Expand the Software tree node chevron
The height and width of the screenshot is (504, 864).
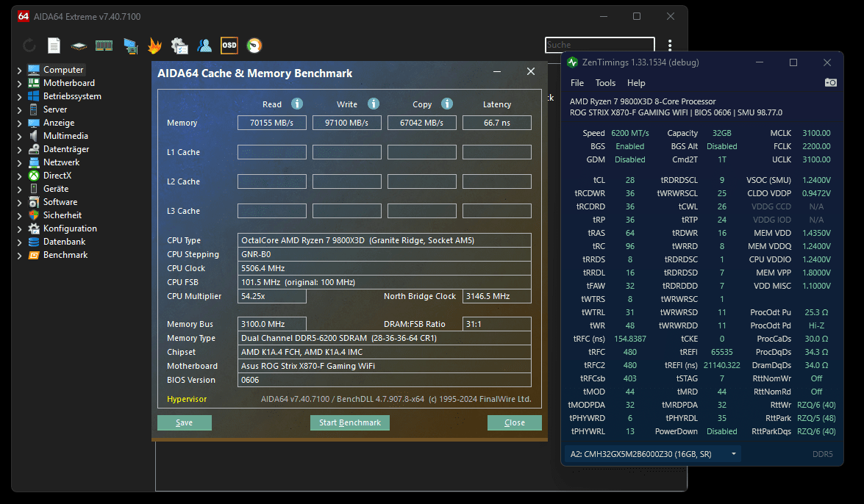point(19,203)
